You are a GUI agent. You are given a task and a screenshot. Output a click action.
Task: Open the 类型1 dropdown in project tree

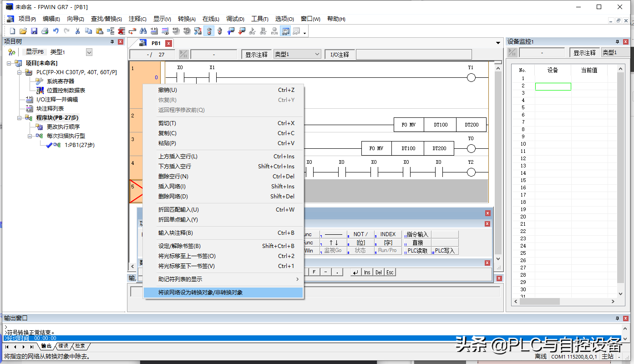89,52
